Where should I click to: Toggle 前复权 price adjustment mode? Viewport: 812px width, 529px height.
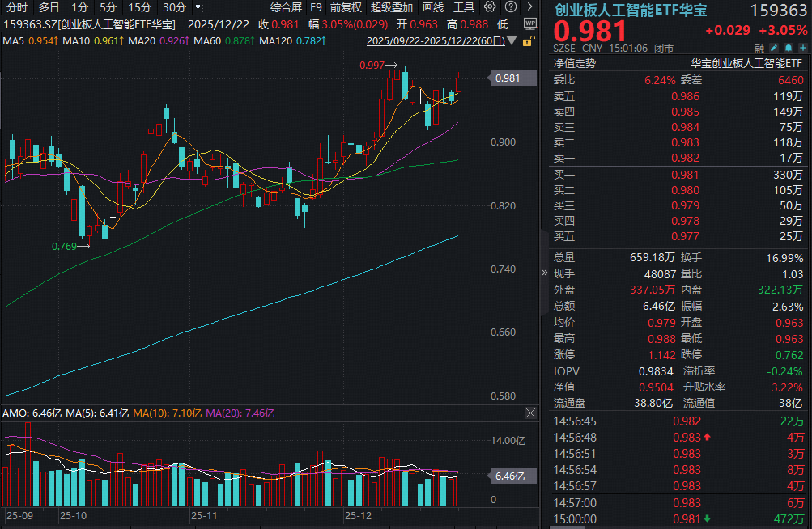(346, 7)
